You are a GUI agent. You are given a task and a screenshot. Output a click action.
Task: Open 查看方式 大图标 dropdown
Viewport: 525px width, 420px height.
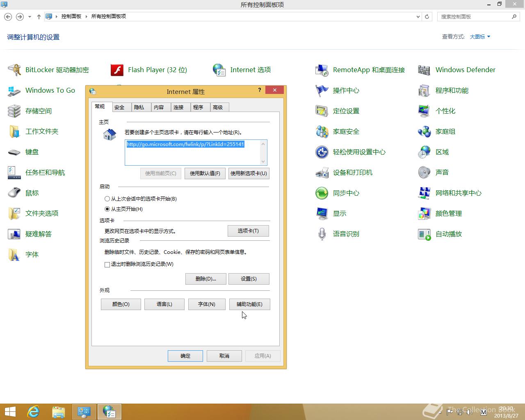pos(480,37)
